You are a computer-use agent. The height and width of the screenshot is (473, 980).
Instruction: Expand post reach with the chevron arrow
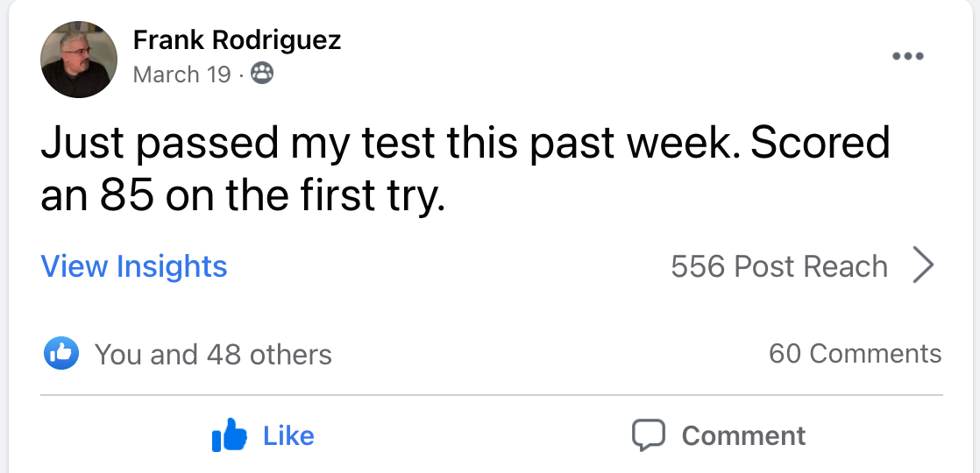[923, 266]
